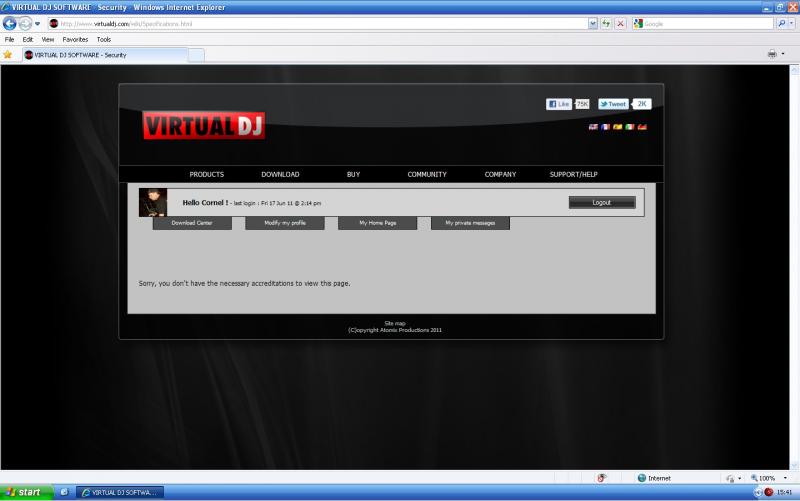Click the Twitter Tweet button
Screen dimensions: 800x501
(x=613, y=104)
